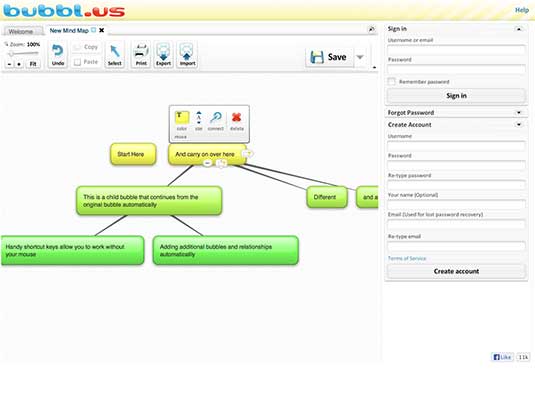Export the mind map

[x=163, y=55]
